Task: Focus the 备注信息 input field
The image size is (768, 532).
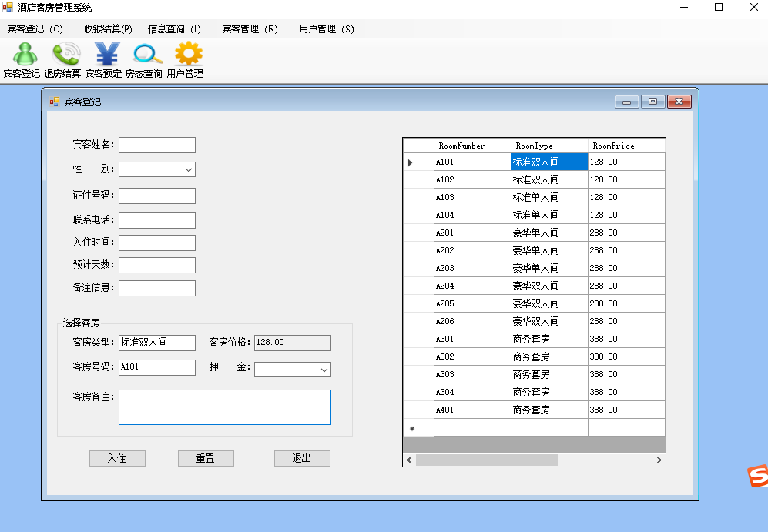Action: 157,288
